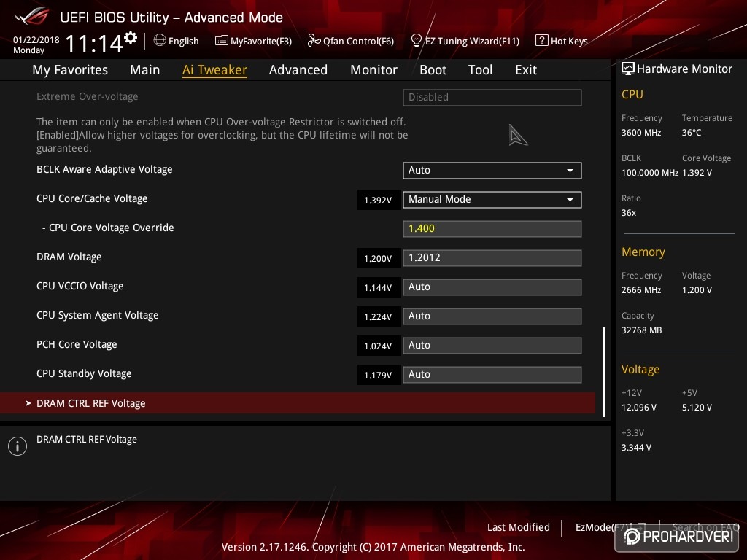Click the globe language icon
The image size is (747, 560).
point(160,40)
